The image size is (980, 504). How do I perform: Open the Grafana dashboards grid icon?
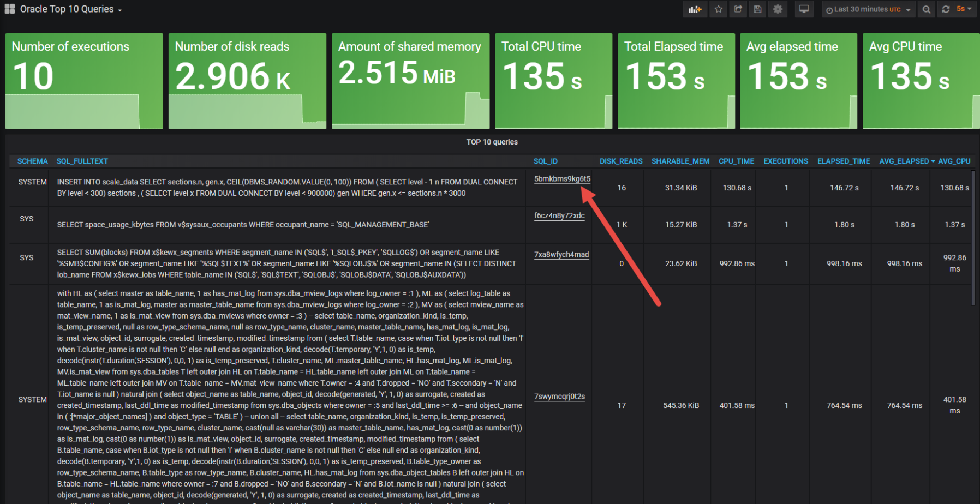tap(10, 9)
